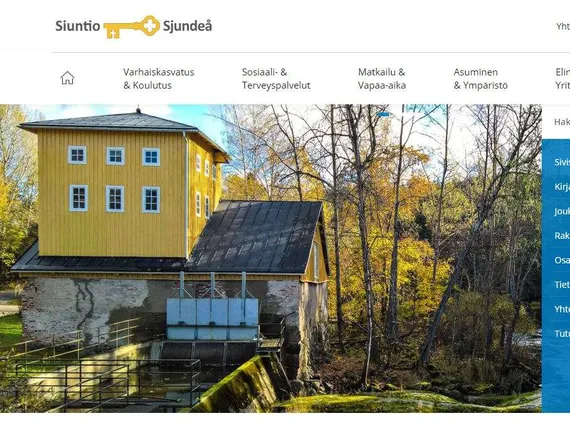Screen dimensions: 570x428
Task: Click the Hak... search field
Action: [556, 122]
